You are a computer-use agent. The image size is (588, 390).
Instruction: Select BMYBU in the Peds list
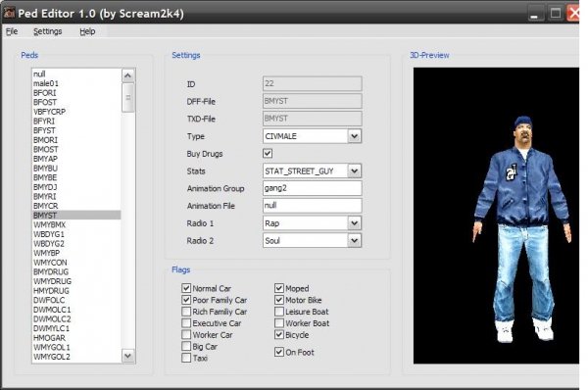point(76,168)
